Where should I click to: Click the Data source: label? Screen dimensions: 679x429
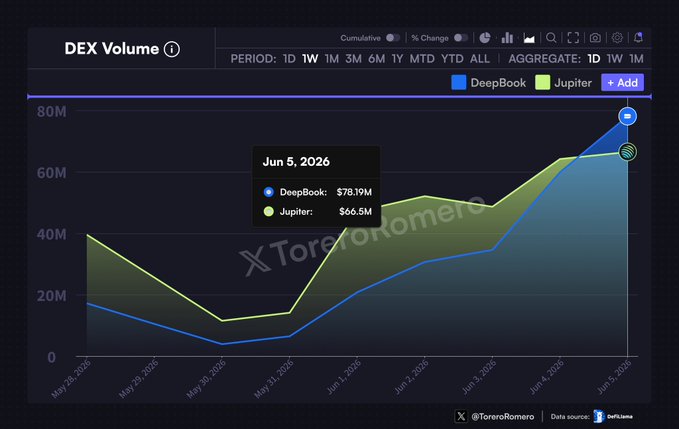click(x=570, y=416)
